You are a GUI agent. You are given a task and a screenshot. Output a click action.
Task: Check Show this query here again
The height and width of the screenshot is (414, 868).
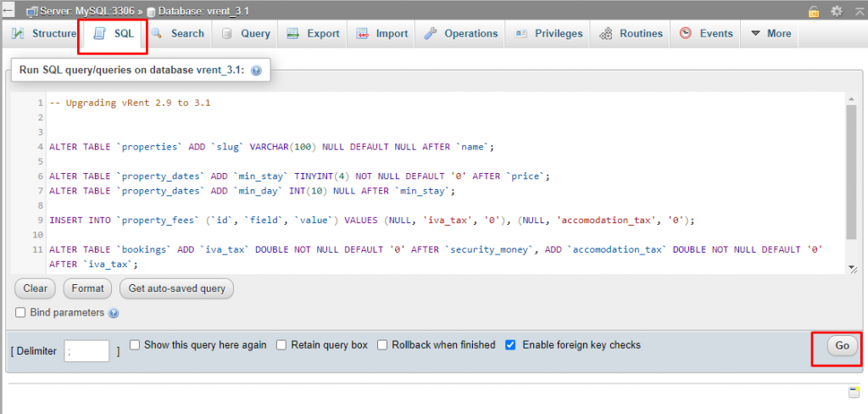coord(135,345)
